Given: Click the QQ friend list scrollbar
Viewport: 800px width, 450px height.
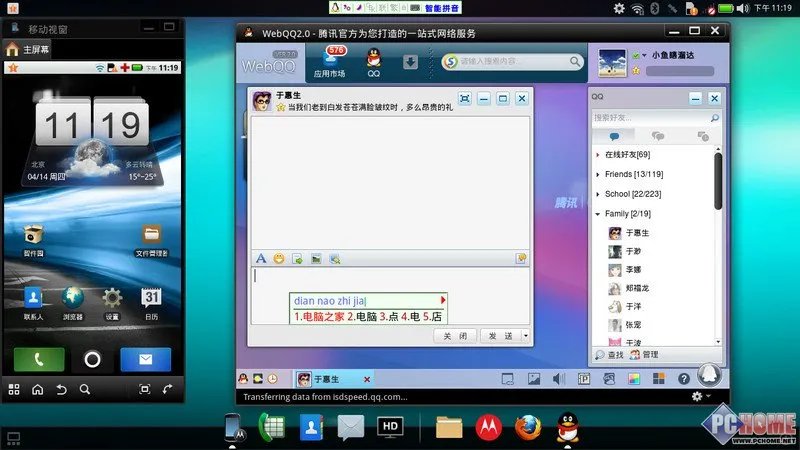Looking at the screenshot, I should [x=718, y=182].
